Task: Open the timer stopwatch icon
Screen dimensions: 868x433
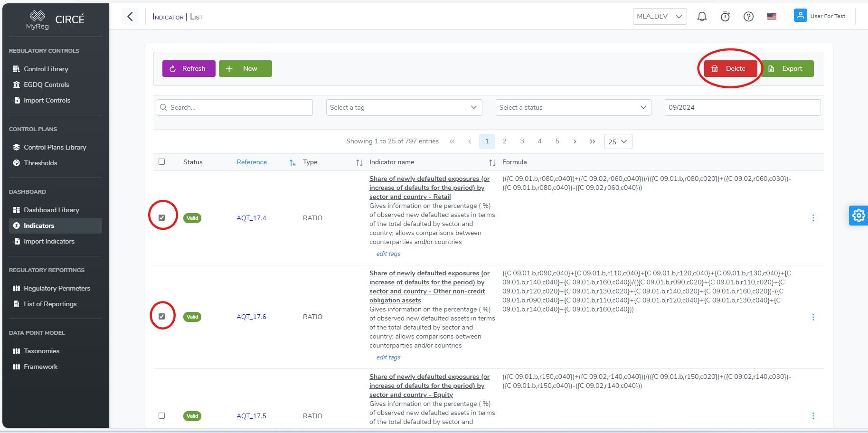Action: tap(725, 17)
